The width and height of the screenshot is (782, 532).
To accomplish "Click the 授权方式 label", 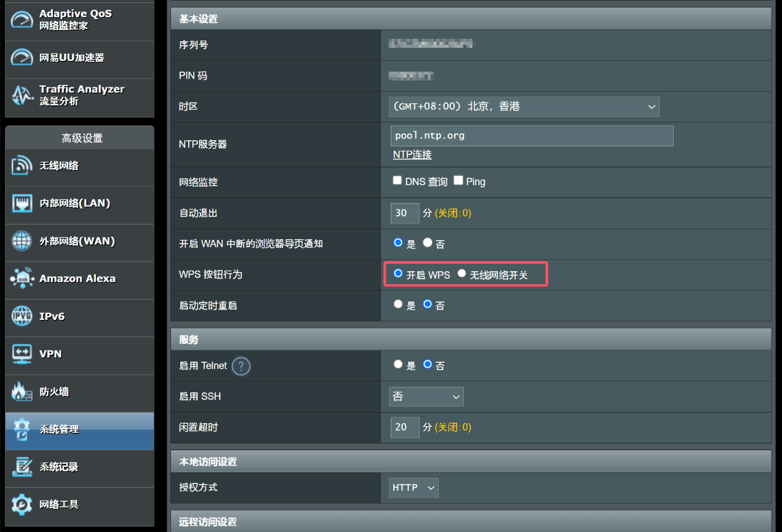I will (198, 487).
